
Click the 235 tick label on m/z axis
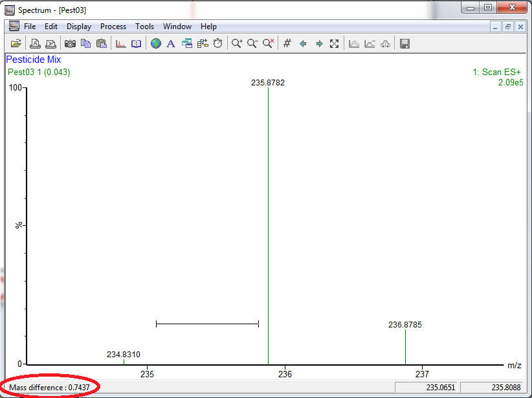click(148, 374)
